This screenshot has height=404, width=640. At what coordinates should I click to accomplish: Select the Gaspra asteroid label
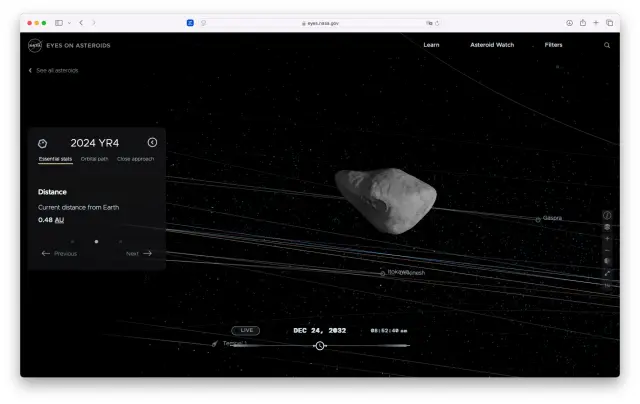point(551,218)
